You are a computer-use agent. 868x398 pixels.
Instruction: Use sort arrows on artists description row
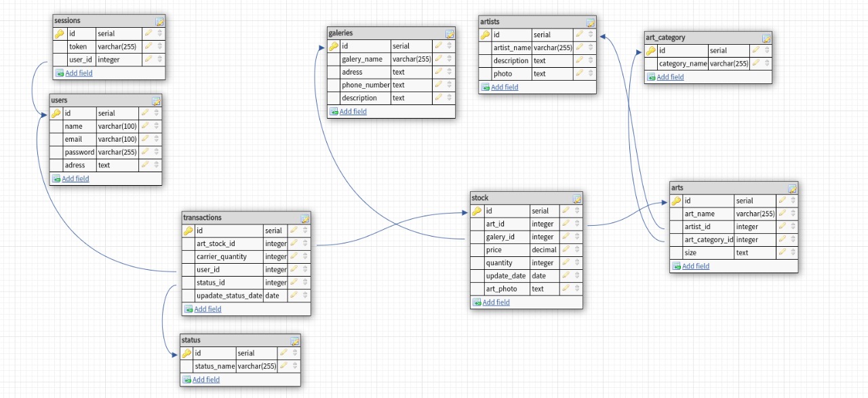[591, 60]
